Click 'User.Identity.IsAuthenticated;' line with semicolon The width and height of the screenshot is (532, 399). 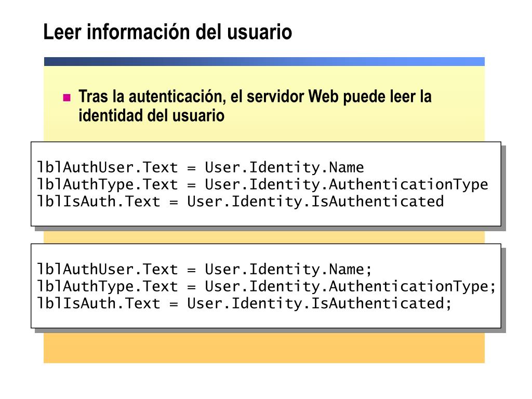pyautogui.click(x=244, y=303)
